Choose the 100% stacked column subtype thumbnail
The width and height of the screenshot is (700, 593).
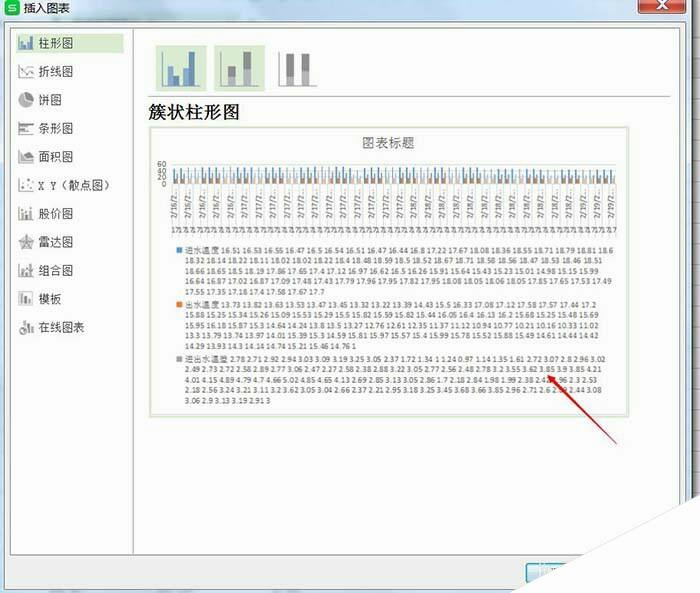coord(297,69)
